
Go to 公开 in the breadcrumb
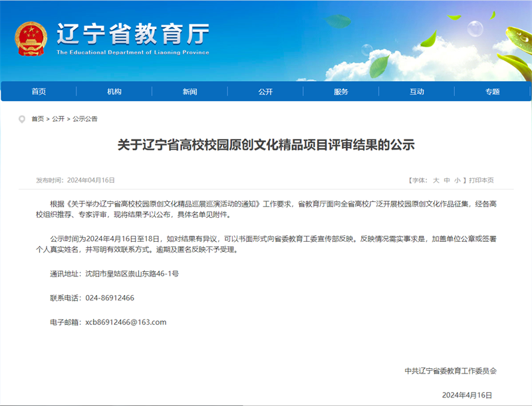point(58,119)
